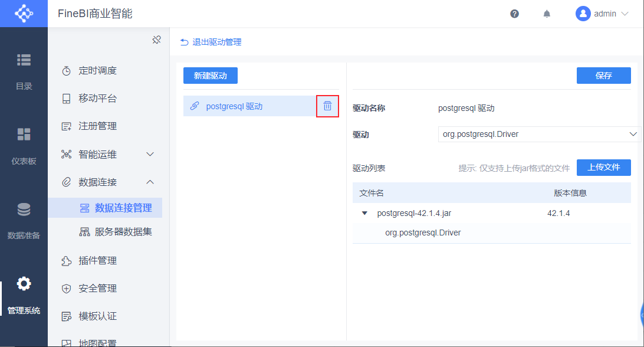Expand the 智能运维 menu chevron

point(150,154)
